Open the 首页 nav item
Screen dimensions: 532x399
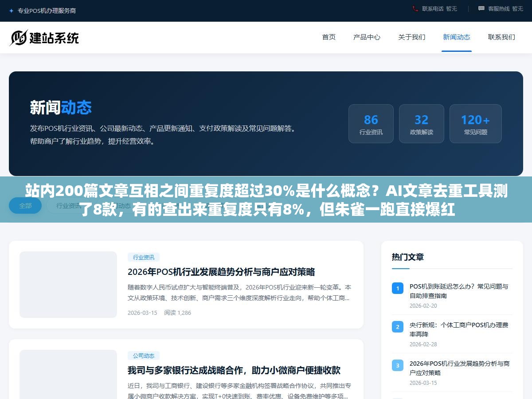[x=329, y=37]
